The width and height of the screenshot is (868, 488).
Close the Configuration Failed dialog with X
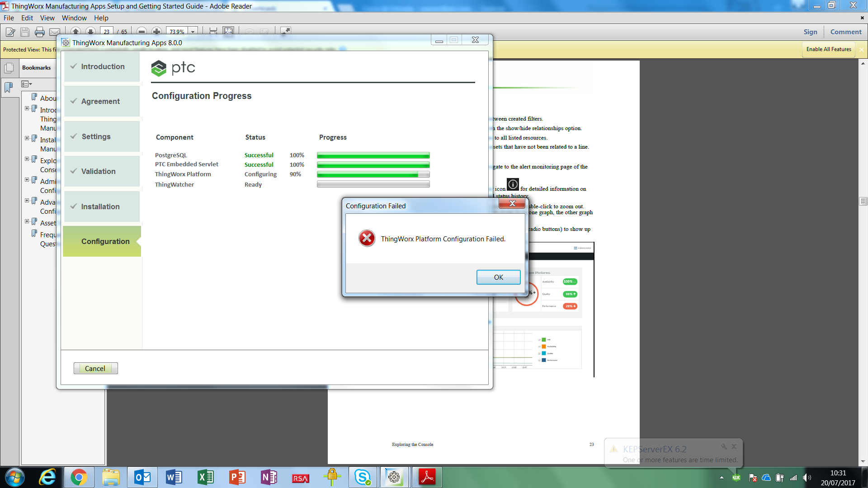point(512,203)
